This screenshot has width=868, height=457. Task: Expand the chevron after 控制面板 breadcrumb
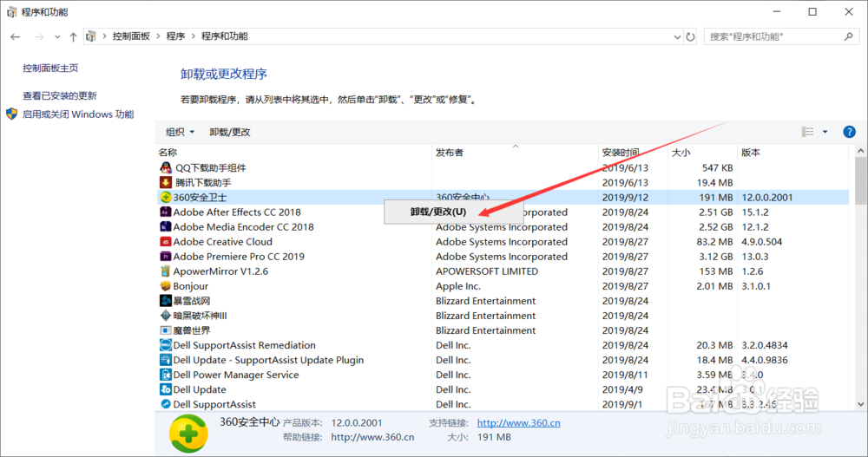coord(158,36)
